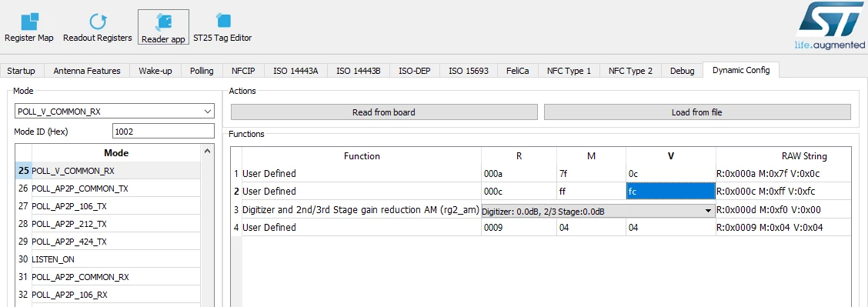Click V cell 0c in row 1
Screen dimensions: 868x307
tap(671, 174)
